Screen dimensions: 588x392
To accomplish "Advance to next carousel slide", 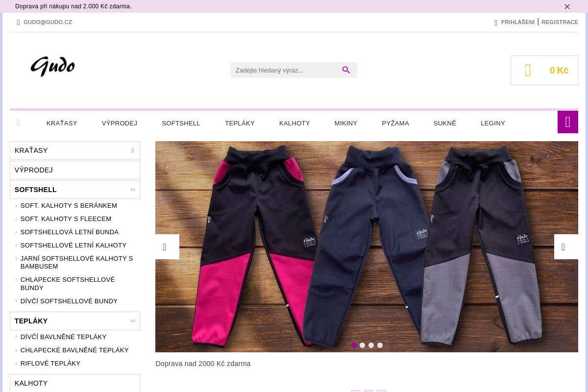I will 566,246.
